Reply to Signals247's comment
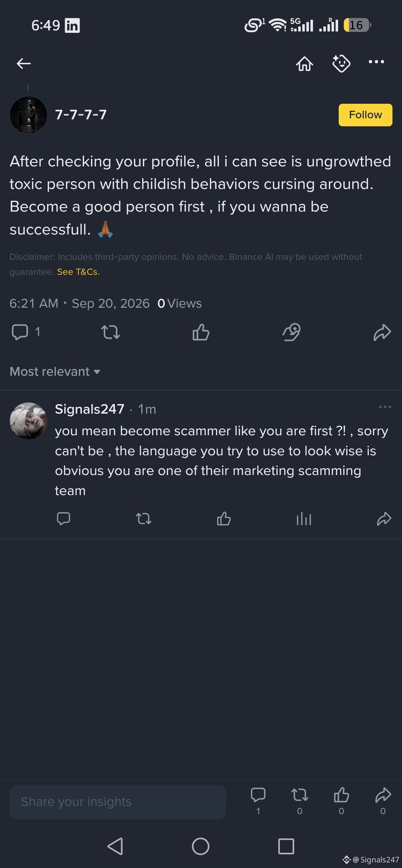Viewport: 402px width, 868px height. 64,519
